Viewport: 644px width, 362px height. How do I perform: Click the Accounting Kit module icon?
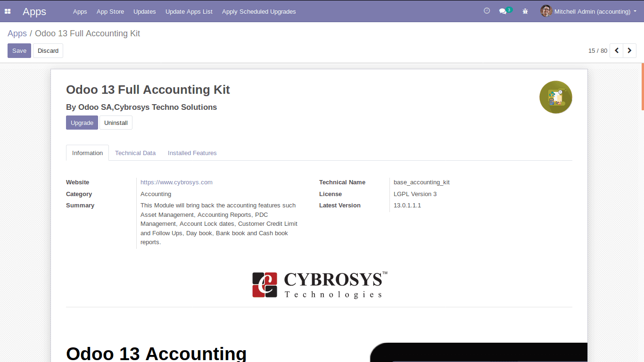click(556, 97)
